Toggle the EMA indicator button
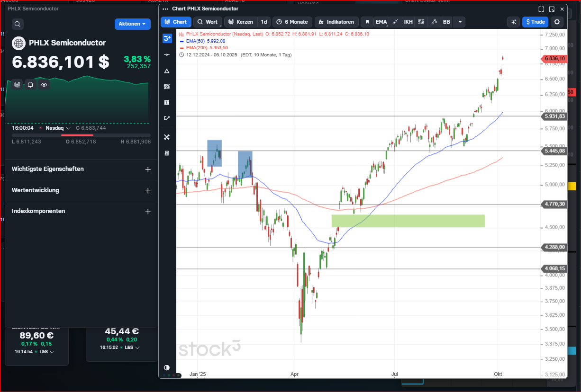Screen dimensions: 581x392 point(381,22)
